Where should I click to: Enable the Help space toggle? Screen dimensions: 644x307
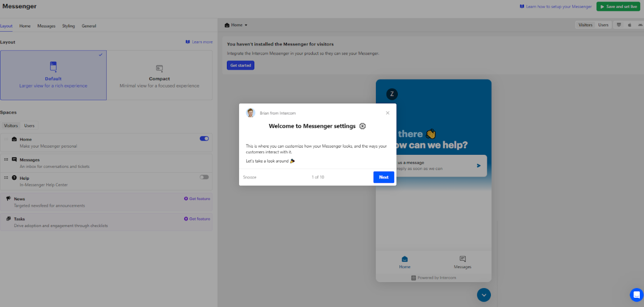(204, 177)
